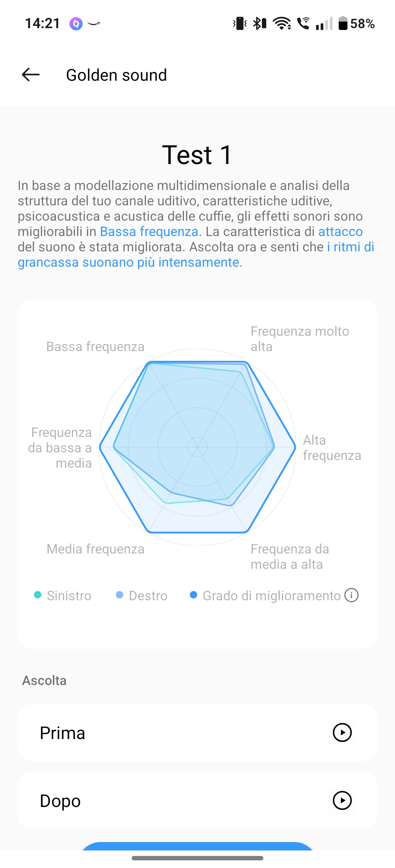395x868 pixels.
Task: Tap the Bluetooth status icon
Action: (x=260, y=23)
